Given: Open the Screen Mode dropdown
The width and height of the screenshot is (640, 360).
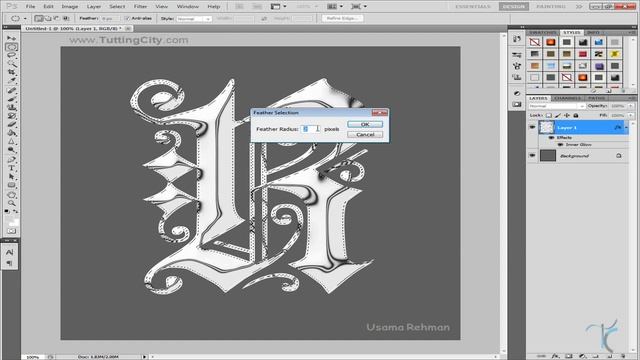Looking at the screenshot, I should pos(359,7).
